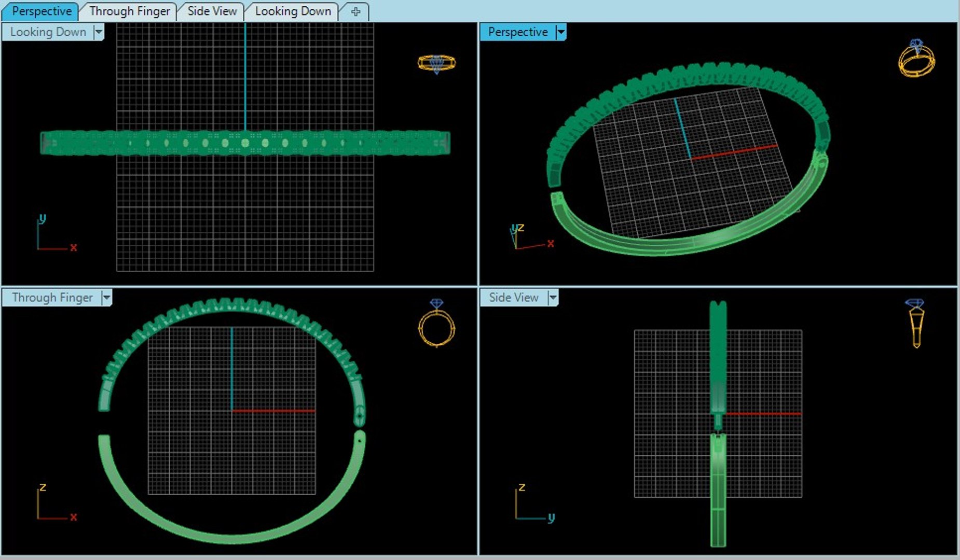Screen dimensions: 960x560
Task: Click the ring orientation icon in Through Finger viewport
Action: click(436, 323)
